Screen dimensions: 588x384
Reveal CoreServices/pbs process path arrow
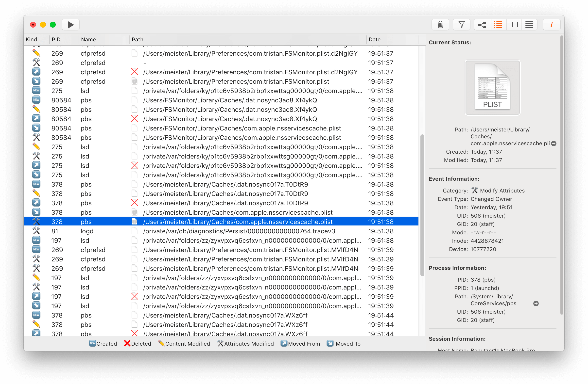[536, 304]
